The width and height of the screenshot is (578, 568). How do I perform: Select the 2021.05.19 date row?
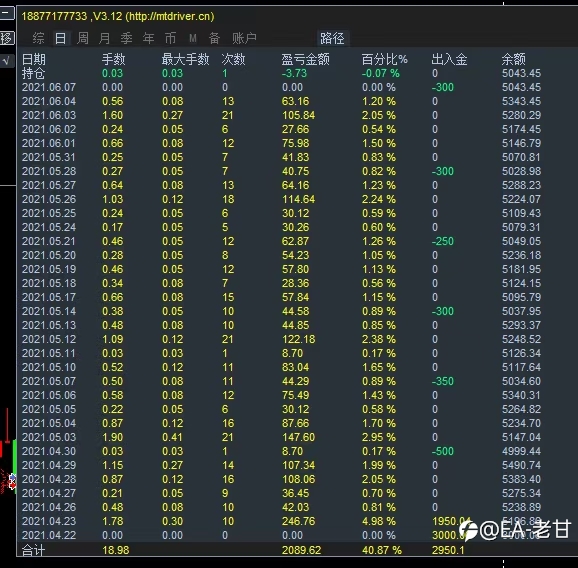[49, 269]
